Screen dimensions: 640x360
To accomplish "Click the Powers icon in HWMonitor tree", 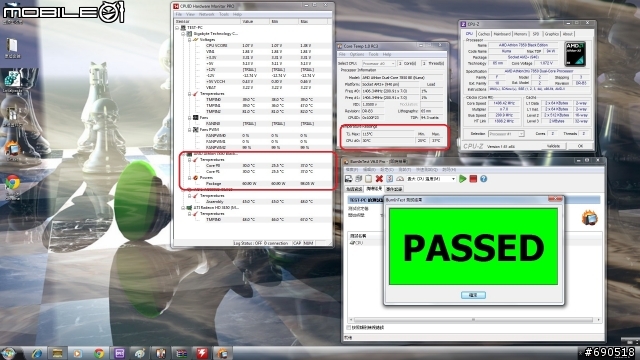I will (x=196, y=178).
